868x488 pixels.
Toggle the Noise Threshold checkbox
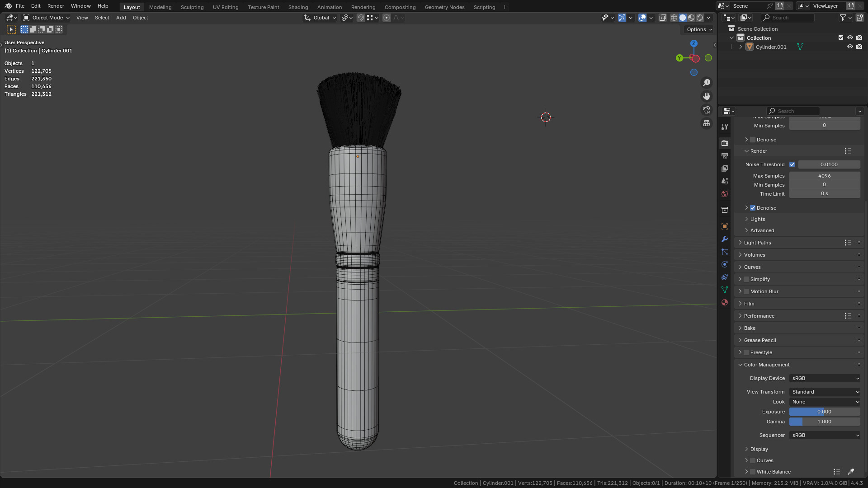pos(792,164)
